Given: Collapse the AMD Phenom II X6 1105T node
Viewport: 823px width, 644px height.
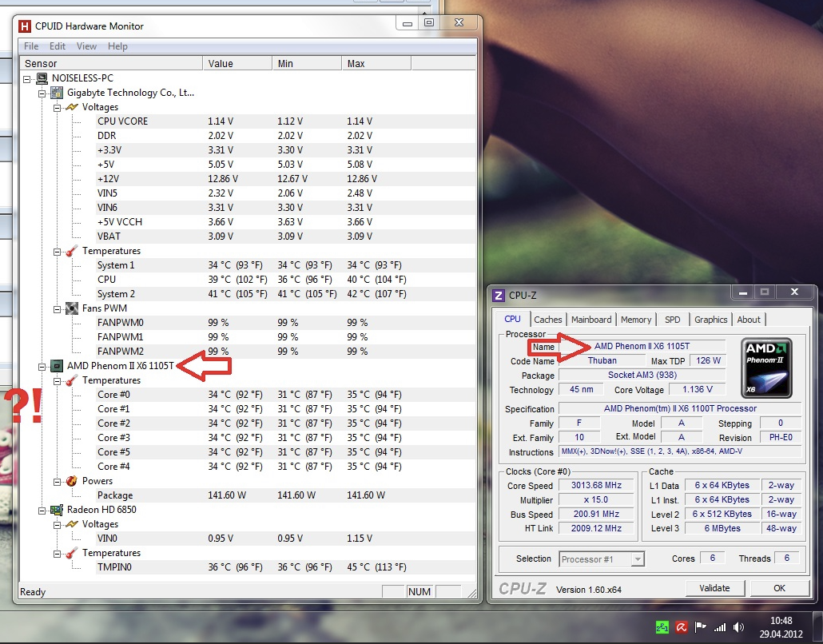Looking at the screenshot, I should click(42, 367).
